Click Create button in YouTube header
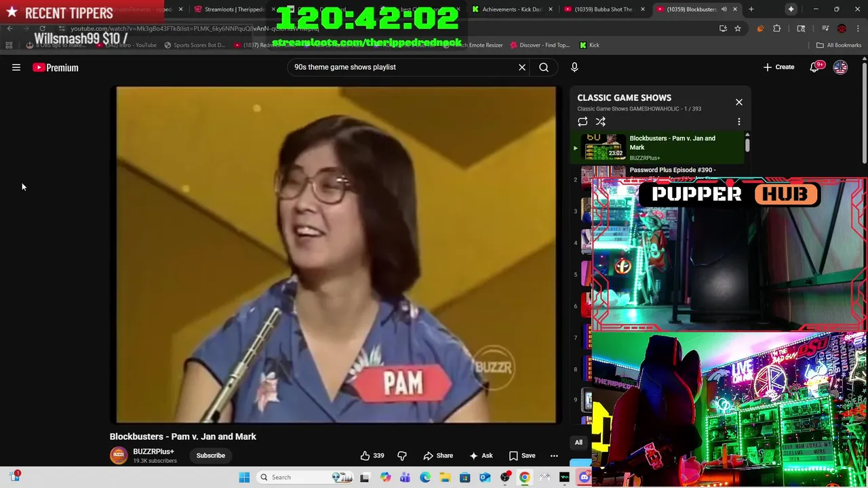 [x=778, y=67]
